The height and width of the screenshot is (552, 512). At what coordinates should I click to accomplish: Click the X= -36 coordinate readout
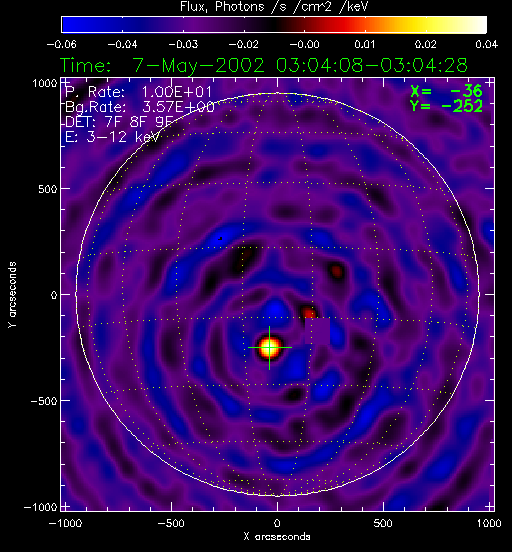coord(446,91)
